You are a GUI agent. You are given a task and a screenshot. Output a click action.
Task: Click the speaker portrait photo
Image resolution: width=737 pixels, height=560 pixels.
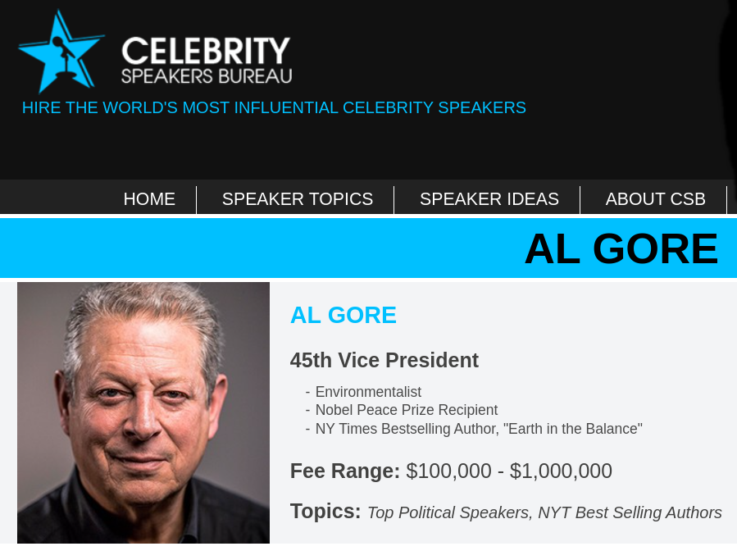[143, 412]
